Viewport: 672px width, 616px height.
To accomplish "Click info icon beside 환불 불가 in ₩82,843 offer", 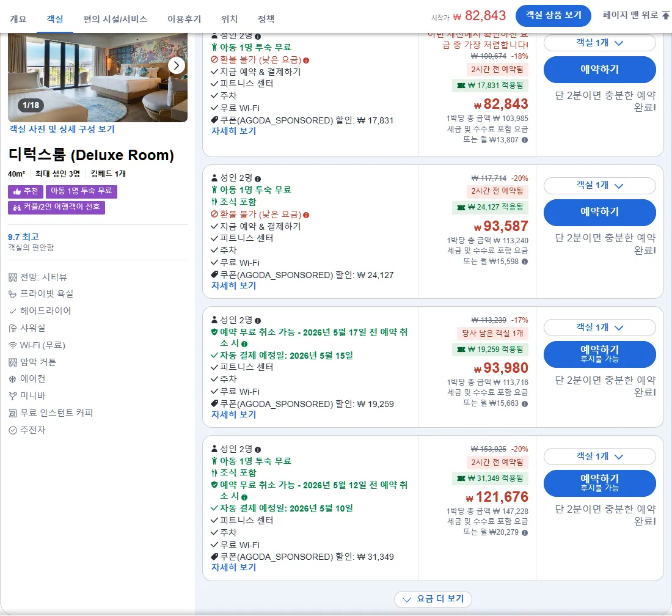I will [x=306, y=61].
